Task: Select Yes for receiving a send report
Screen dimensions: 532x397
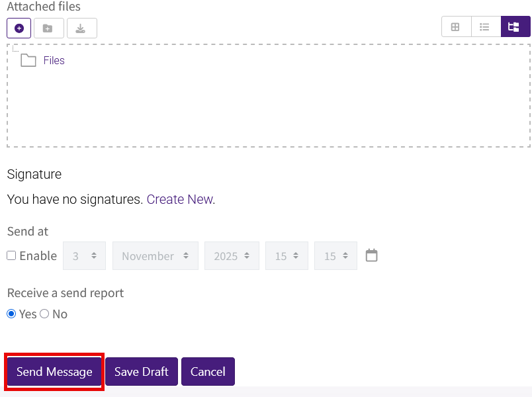Action: point(12,314)
